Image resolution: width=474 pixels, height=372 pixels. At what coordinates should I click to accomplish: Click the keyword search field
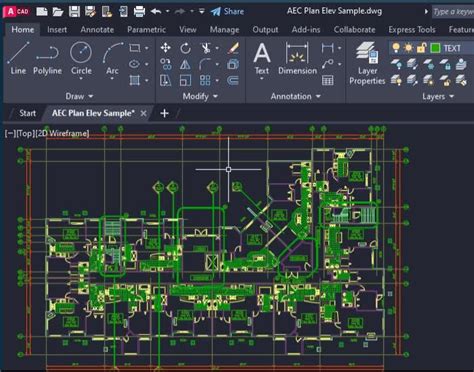(453, 12)
